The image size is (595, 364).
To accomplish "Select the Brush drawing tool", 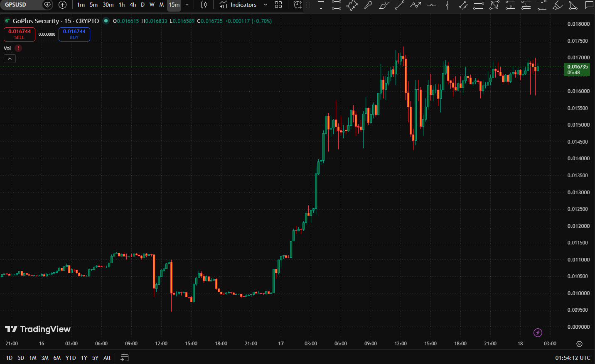I will coord(384,5).
